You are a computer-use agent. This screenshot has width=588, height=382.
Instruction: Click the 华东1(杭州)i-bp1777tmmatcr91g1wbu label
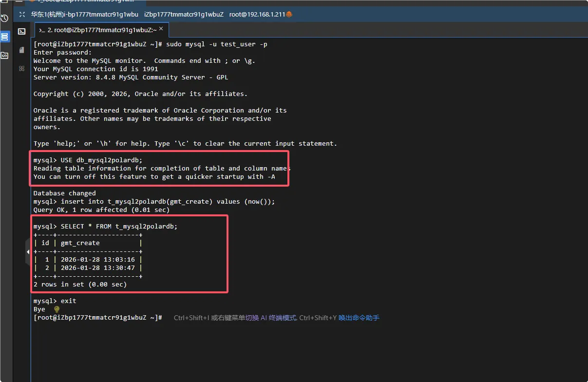[x=85, y=15]
